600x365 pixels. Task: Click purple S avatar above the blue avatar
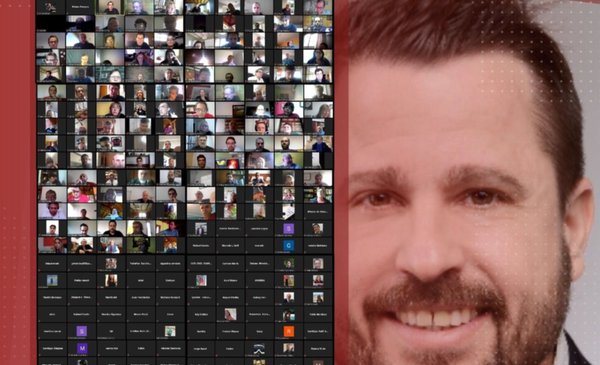pyautogui.click(x=289, y=229)
